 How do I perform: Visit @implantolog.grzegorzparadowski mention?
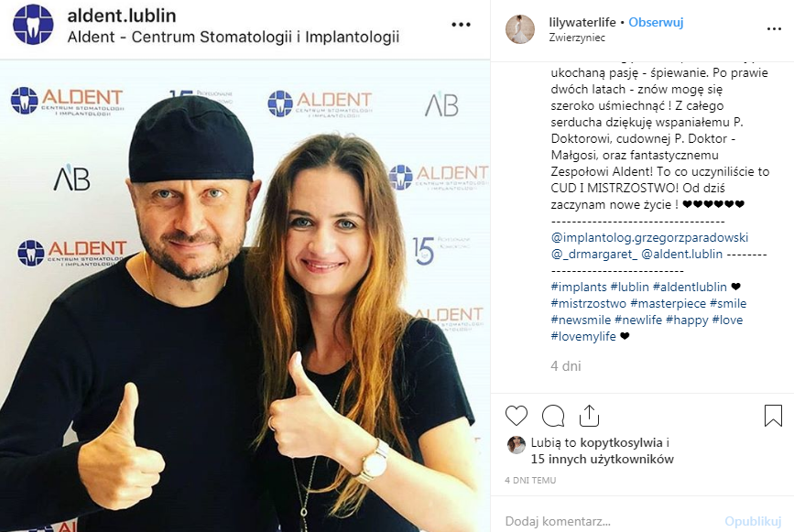pos(649,237)
